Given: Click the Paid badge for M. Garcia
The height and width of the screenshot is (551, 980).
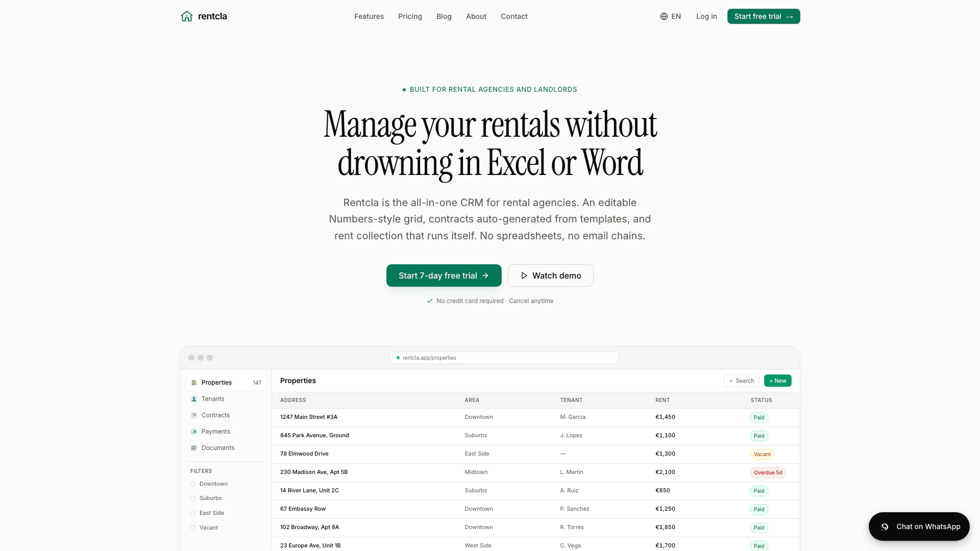Looking at the screenshot, I should coord(759,417).
